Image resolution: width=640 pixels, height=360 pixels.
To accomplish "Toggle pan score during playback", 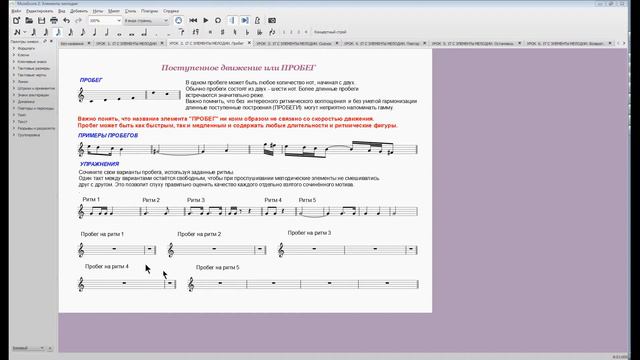I will pos(244,20).
